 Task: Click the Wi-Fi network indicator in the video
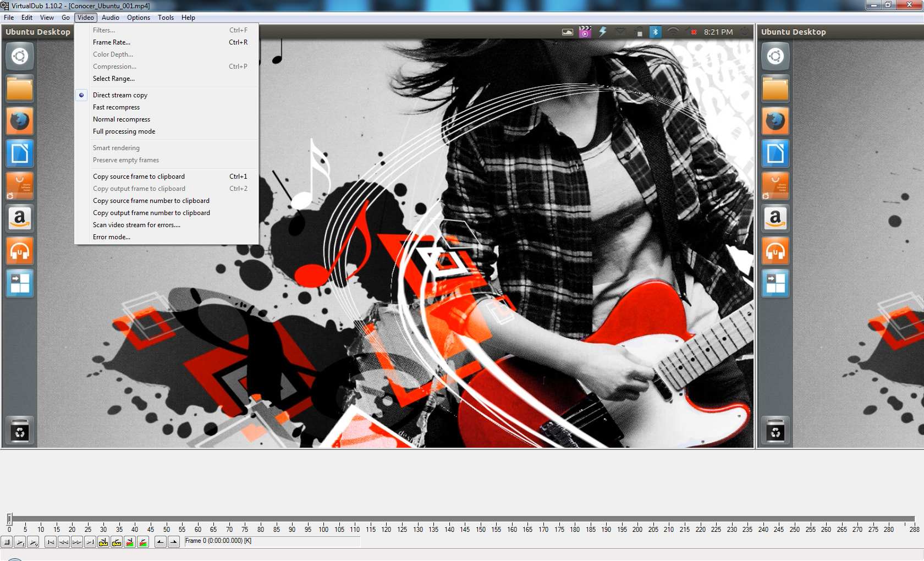[x=673, y=32]
